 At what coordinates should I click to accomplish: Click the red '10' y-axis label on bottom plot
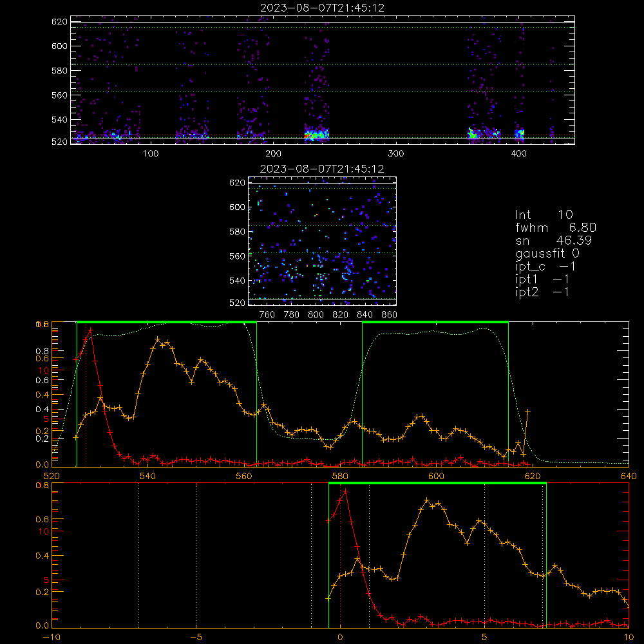click(x=44, y=531)
